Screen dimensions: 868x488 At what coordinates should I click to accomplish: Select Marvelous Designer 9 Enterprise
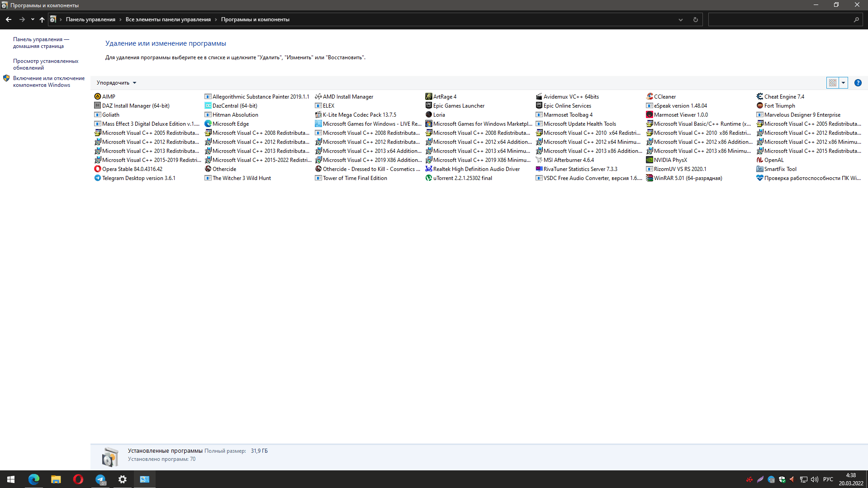point(802,115)
